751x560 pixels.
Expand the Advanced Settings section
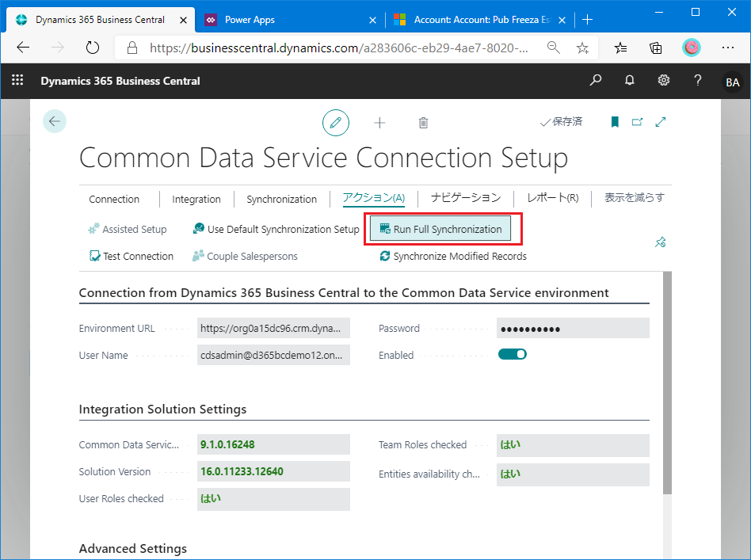tap(133, 548)
